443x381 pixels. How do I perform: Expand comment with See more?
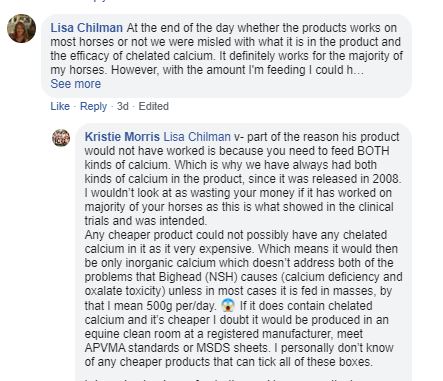coord(76,84)
